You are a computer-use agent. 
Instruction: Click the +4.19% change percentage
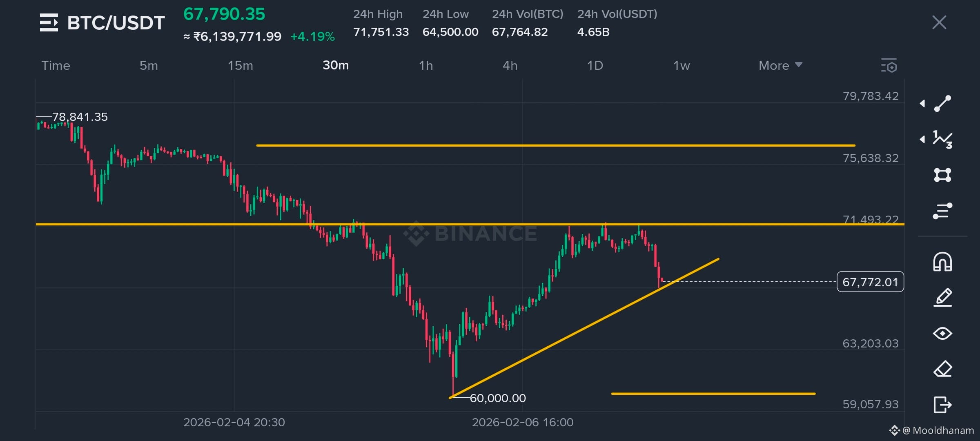tap(312, 36)
